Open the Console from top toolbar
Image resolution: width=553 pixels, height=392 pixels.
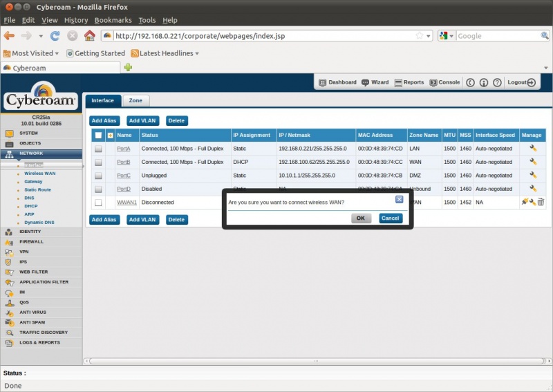[444, 82]
